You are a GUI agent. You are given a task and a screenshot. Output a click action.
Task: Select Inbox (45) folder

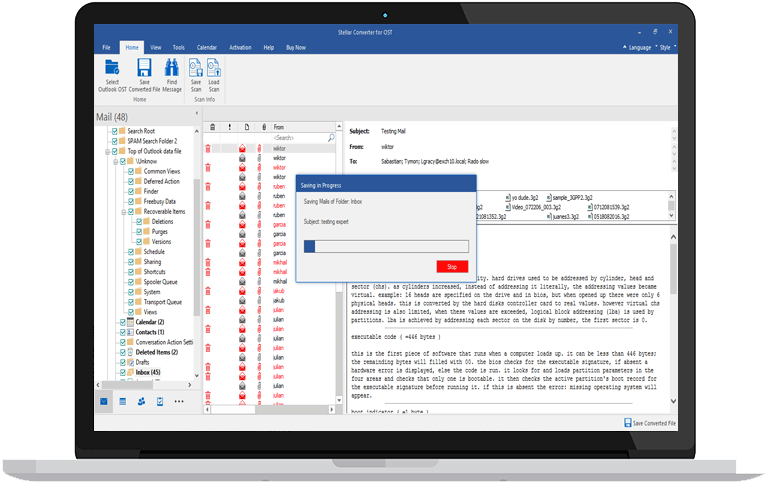[x=148, y=372]
